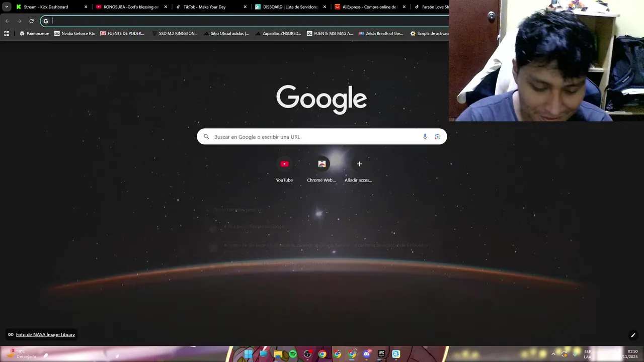Open Google Lens image search icon
This screenshot has height=362, width=644.
(437, 137)
